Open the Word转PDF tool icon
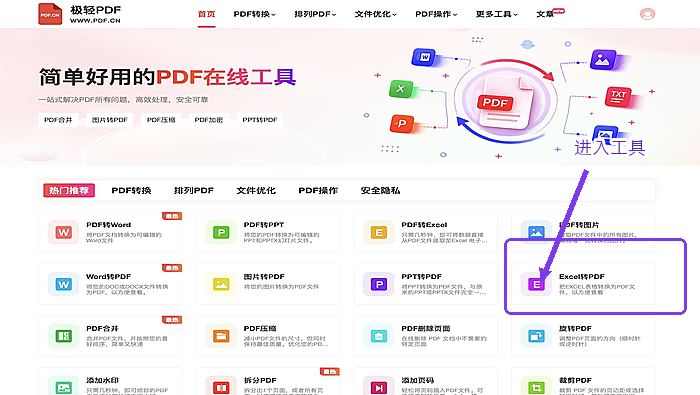This screenshot has width=700, height=395. pos(63,284)
